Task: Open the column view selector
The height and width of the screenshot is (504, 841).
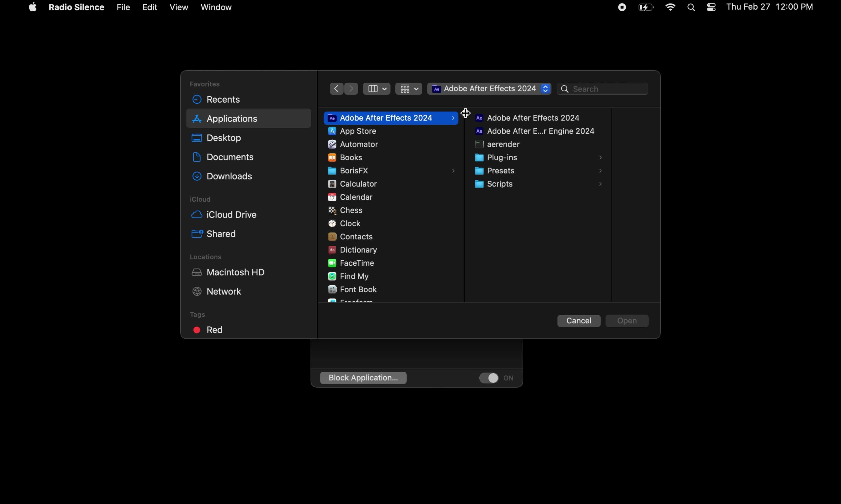Action: click(x=376, y=89)
